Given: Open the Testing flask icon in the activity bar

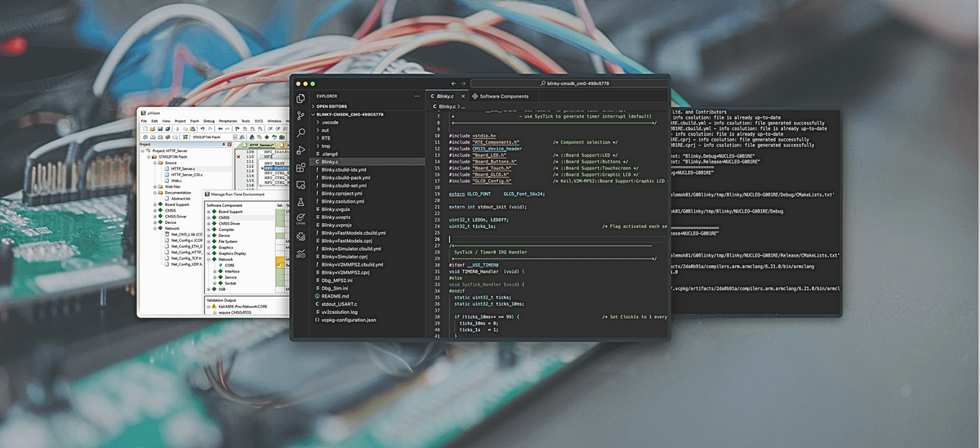Looking at the screenshot, I should click(x=301, y=201).
